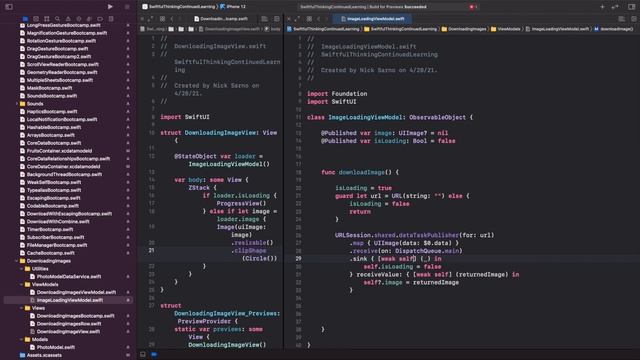Collapse the Views folder

click(22, 308)
